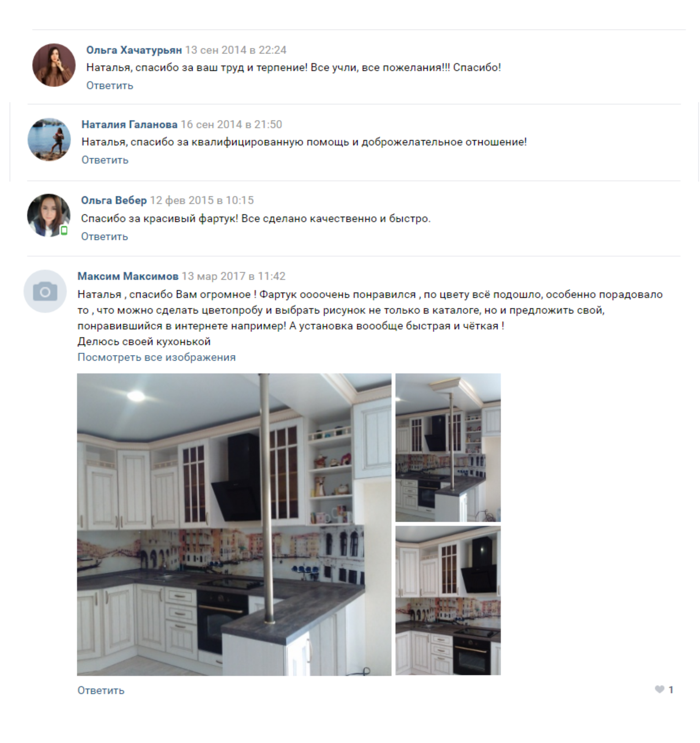Click Ольга Вебер's profile avatar
The height and width of the screenshot is (743, 700).
click(x=49, y=215)
